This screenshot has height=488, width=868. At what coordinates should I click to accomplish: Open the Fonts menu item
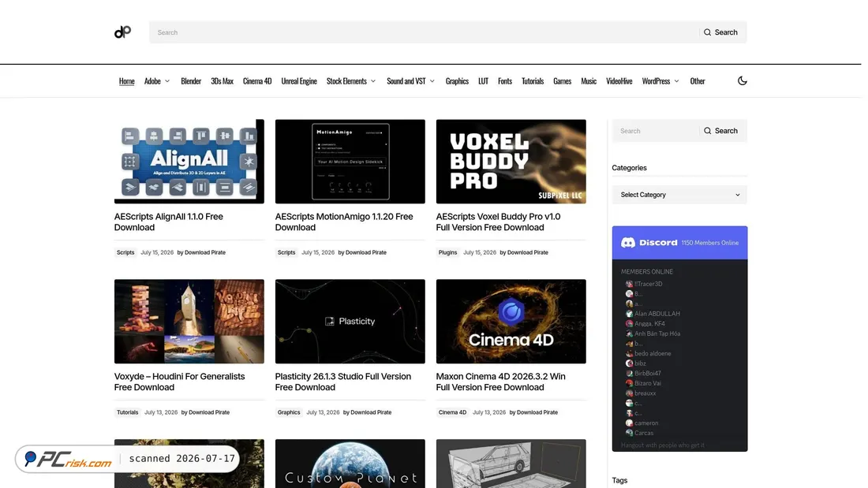click(x=505, y=81)
